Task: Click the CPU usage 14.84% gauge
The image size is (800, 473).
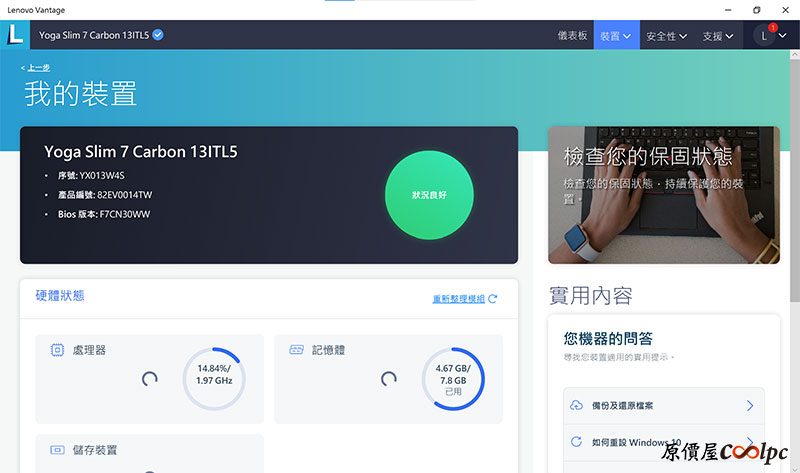Action: click(214, 379)
